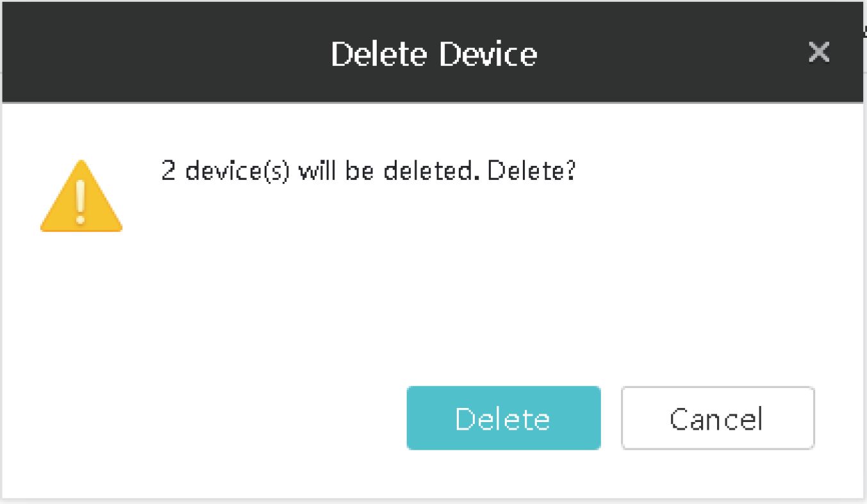Screen dimensions: 867x504
Task: Close the Delete Device dialog
Action: 819,52
